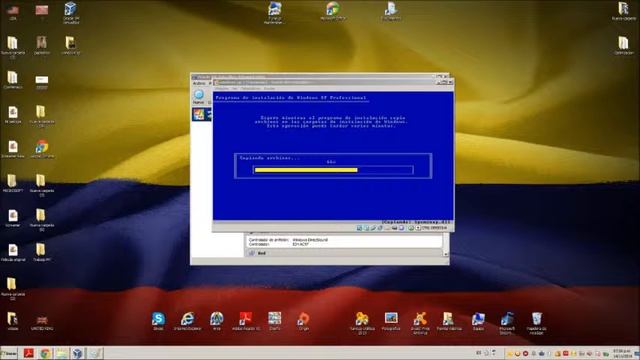Open the Recycle Bin (Papelera de reciclaje)
Viewport: 640px width, 360px height.
(x=536, y=323)
